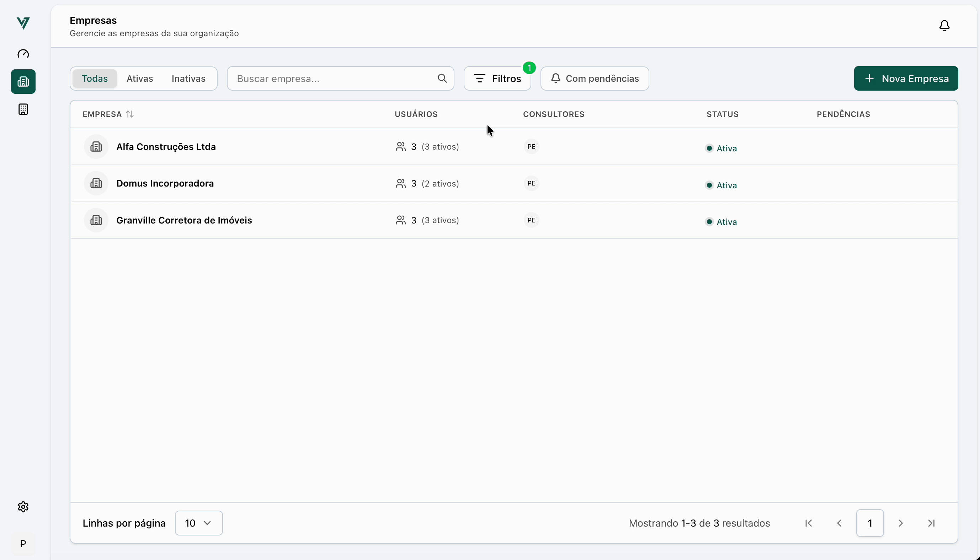Click the Consultores column header

[554, 114]
